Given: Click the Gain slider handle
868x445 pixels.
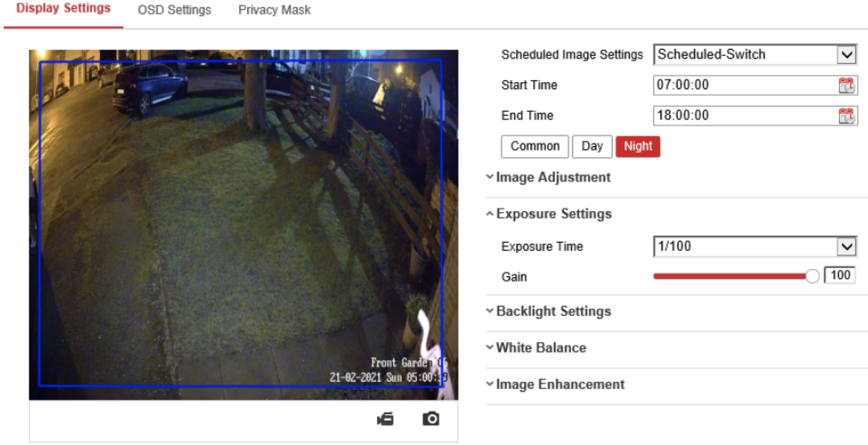Looking at the screenshot, I should [812, 276].
